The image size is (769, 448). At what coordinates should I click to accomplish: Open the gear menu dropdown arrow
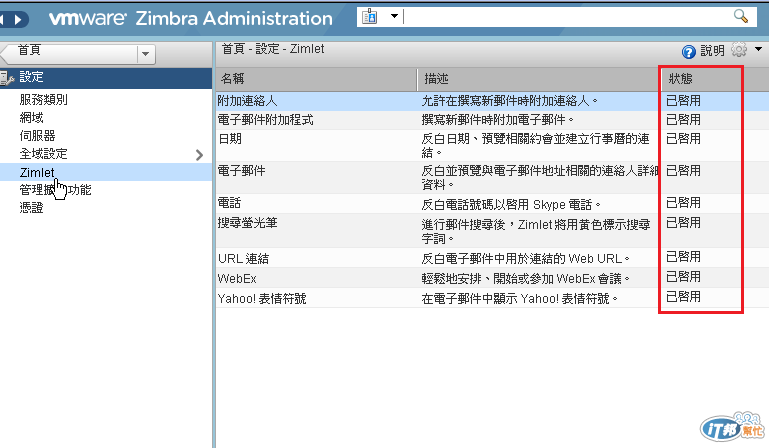(758, 49)
